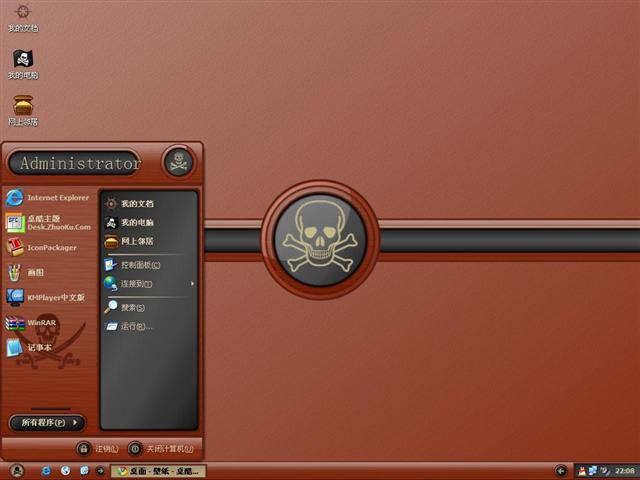Click the QQ penguin tray icon
This screenshot has height=480, width=640.
point(582,471)
